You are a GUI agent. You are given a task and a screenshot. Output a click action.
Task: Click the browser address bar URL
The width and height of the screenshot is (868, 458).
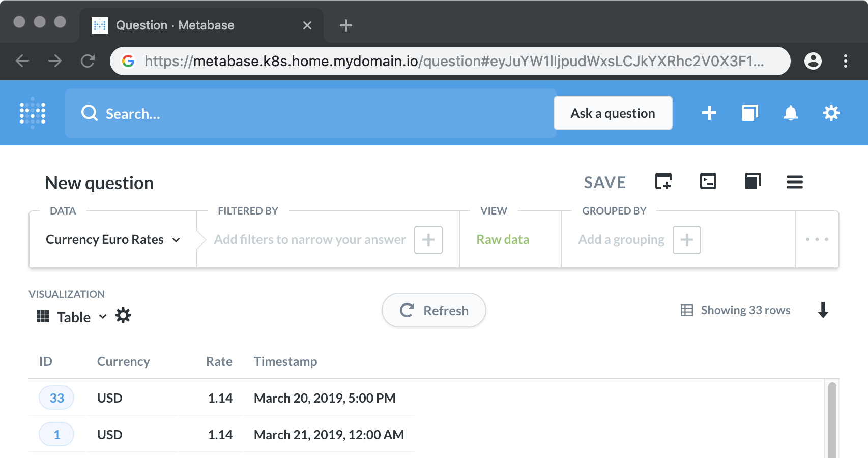454,61
